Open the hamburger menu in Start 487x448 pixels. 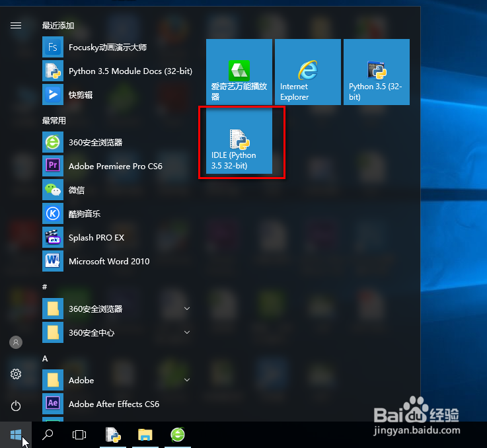tap(16, 26)
